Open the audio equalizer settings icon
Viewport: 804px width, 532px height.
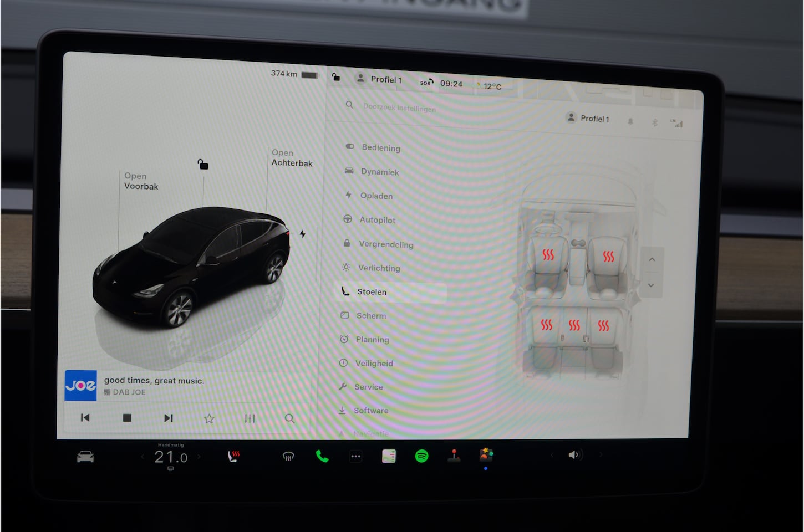pos(250,418)
